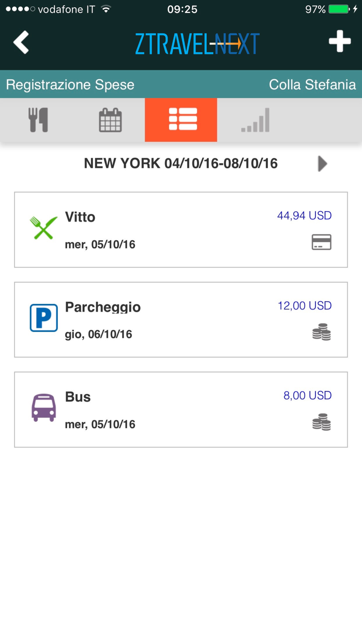
Task: Tap the blue Parcheggio parking icon
Action: click(x=43, y=318)
